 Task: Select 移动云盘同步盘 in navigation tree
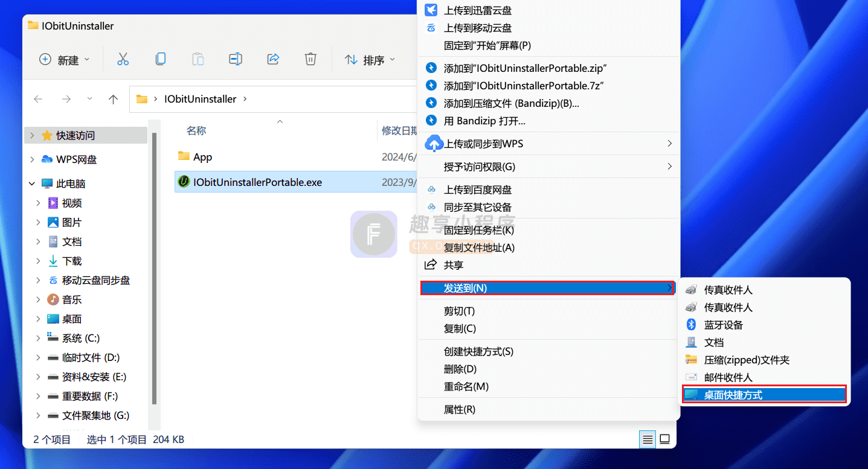click(96, 281)
